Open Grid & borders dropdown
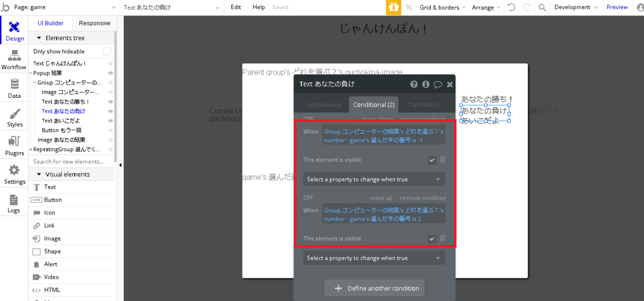 443,8
